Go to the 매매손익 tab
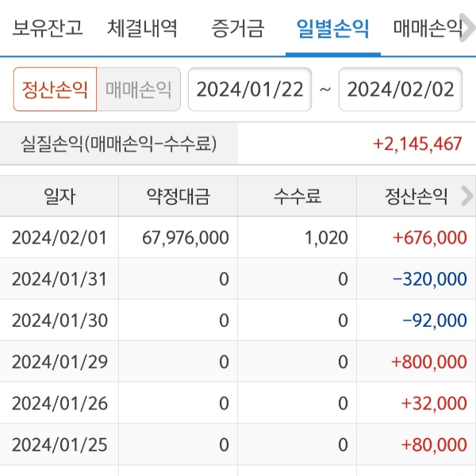Viewport: 476px width, 476px height. click(428, 29)
